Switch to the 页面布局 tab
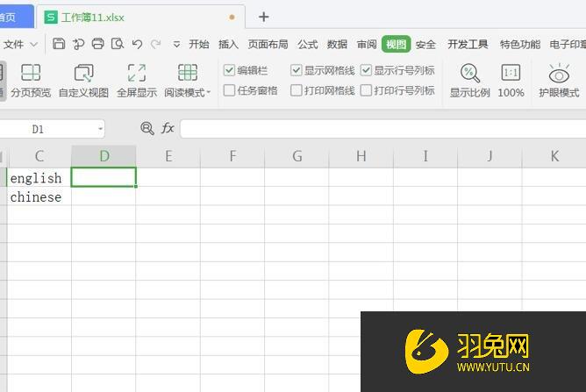The image size is (586, 392). [x=268, y=45]
